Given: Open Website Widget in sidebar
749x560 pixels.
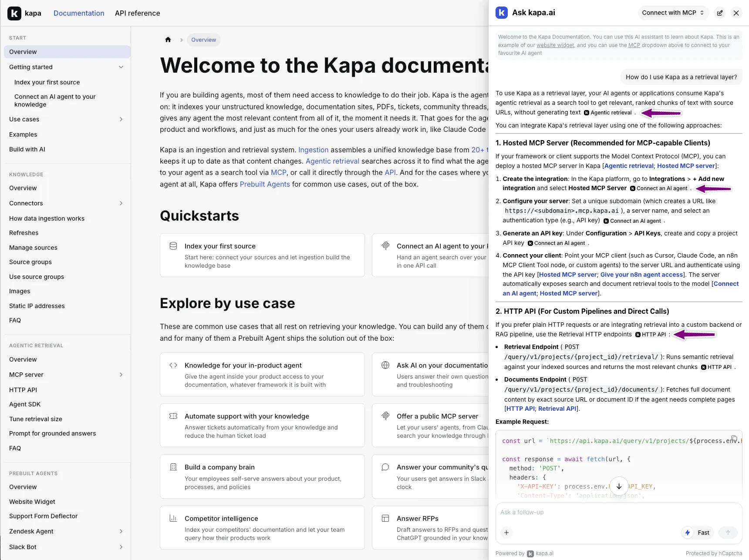Looking at the screenshot, I should point(32,502).
